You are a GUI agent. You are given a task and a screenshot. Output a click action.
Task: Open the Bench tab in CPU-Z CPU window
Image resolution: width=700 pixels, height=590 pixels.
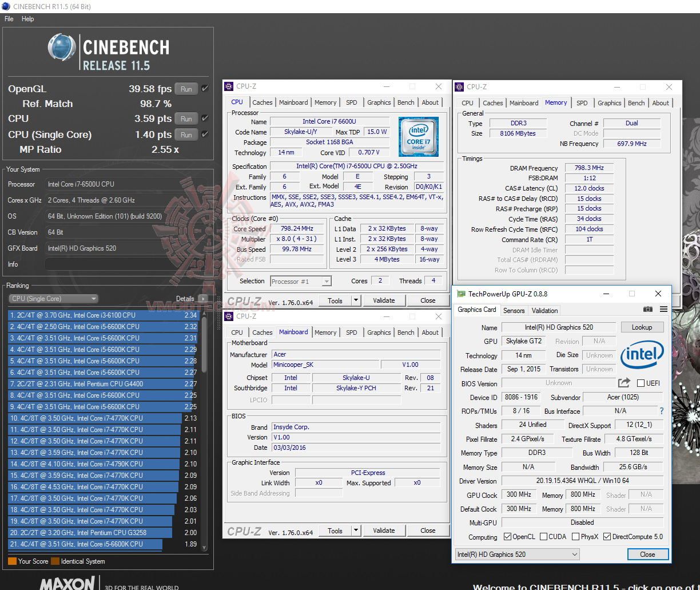(x=406, y=102)
